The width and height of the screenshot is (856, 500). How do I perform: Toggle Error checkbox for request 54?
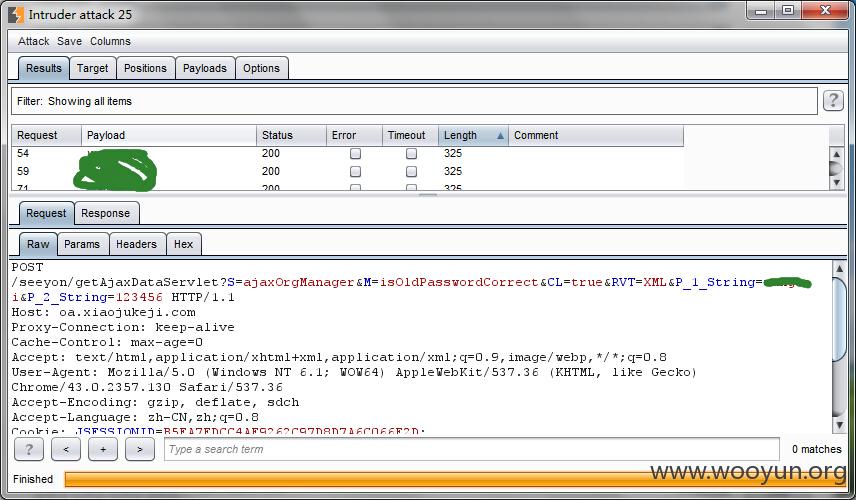click(x=355, y=153)
